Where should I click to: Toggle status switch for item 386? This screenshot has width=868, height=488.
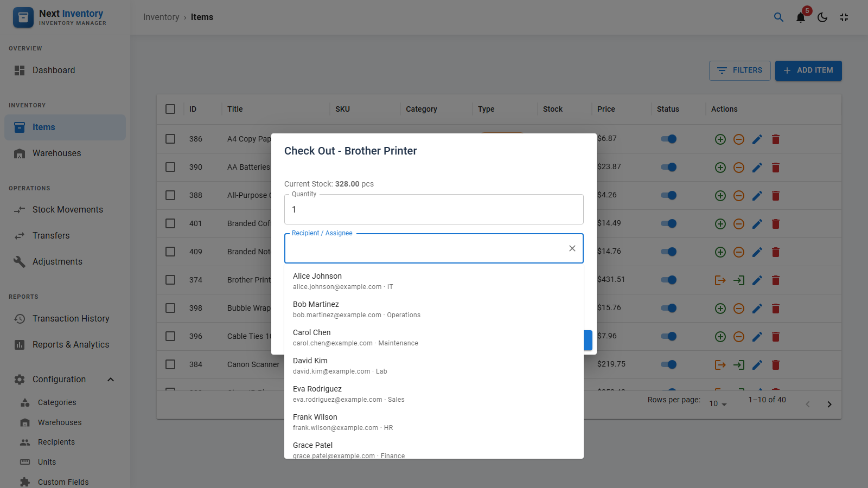click(668, 139)
